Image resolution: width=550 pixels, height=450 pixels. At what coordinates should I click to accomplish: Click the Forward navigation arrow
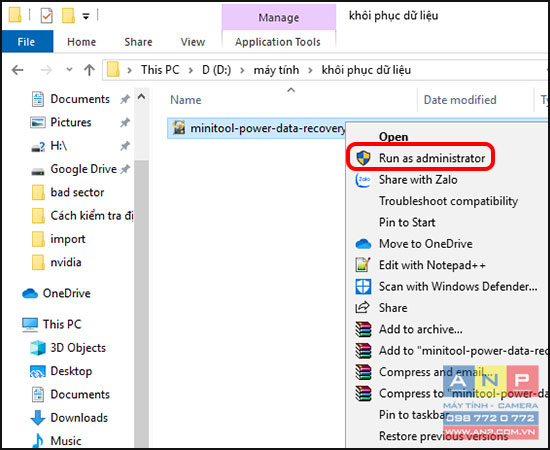click(46, 70)
